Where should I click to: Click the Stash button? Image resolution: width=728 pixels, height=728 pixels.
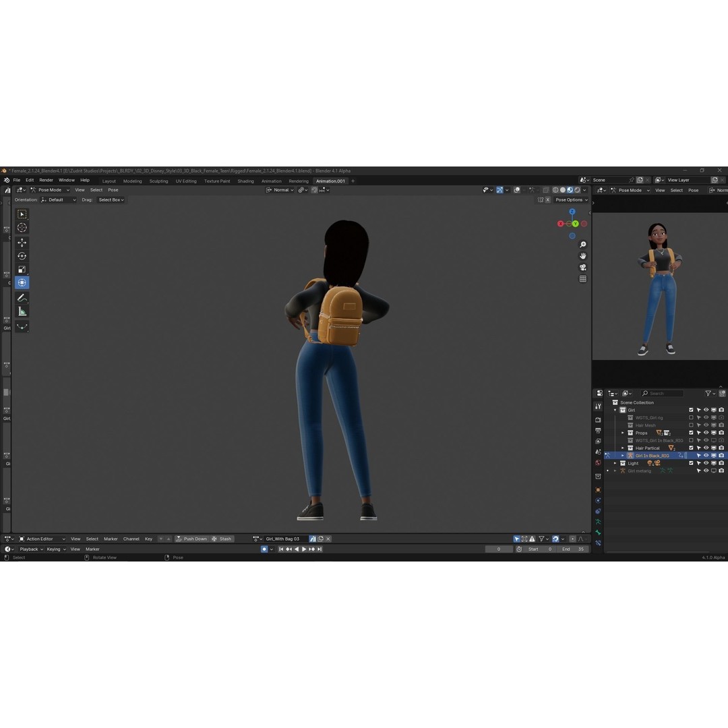(222, 539)
